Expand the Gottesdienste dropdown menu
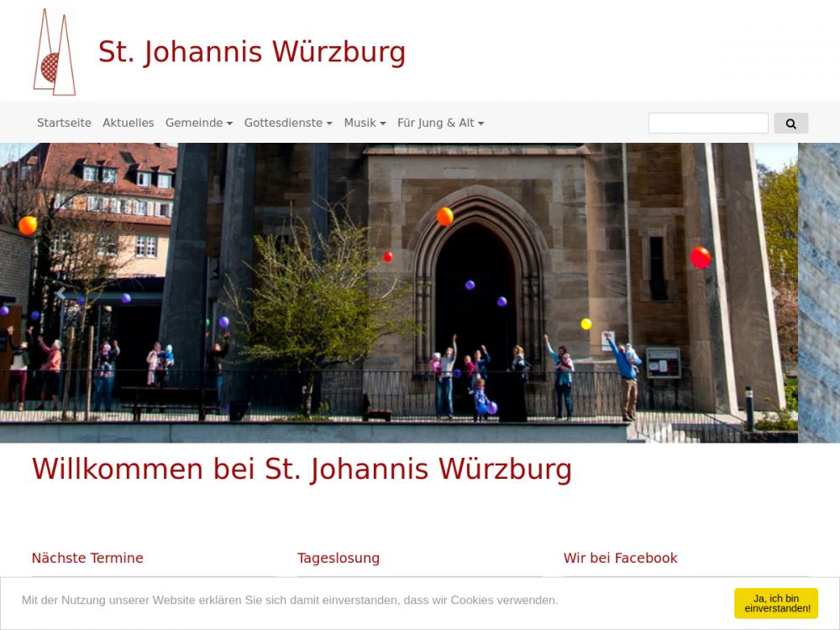840x630 pixels. (x=287, y=123)
